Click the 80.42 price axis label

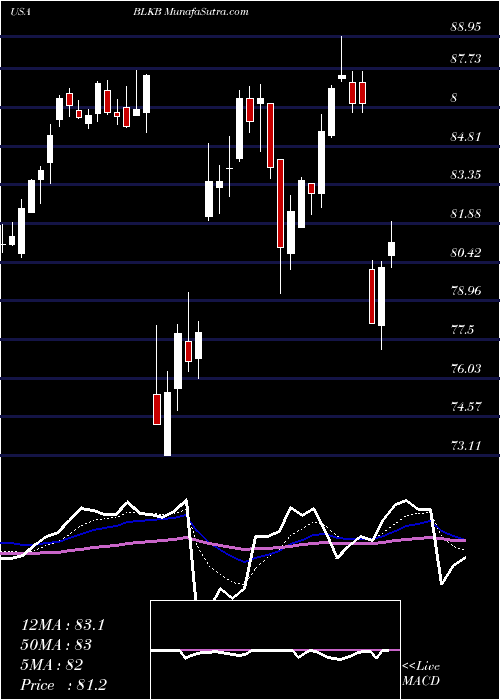[466, 253]
